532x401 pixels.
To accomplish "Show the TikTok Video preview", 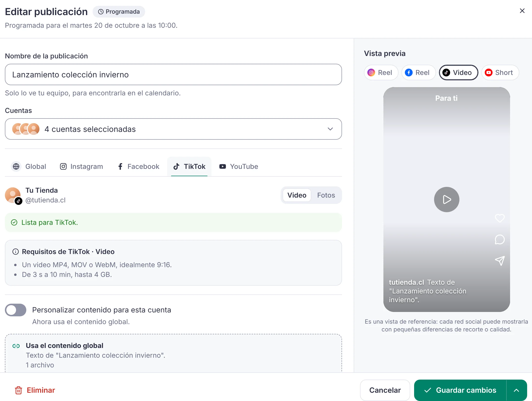I will pos(458,73).
